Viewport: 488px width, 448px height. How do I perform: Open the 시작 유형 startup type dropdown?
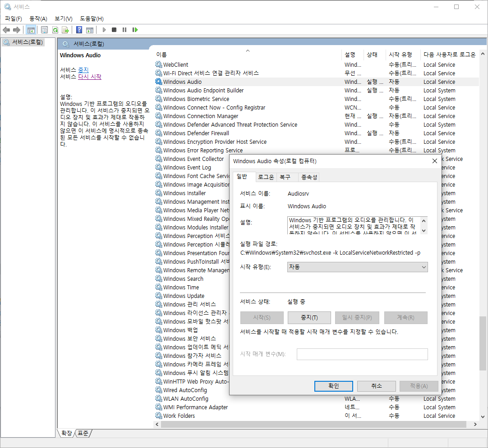[357, 267]
